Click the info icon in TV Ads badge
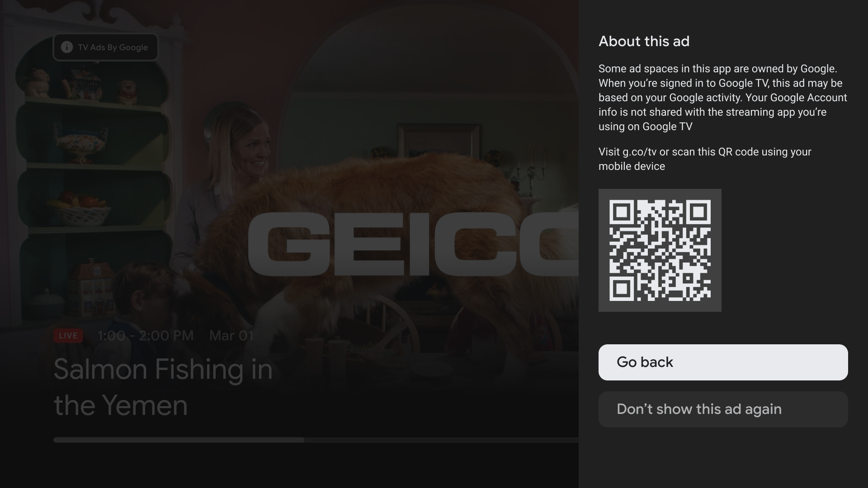The image size is (868, 488). point(67,47)
